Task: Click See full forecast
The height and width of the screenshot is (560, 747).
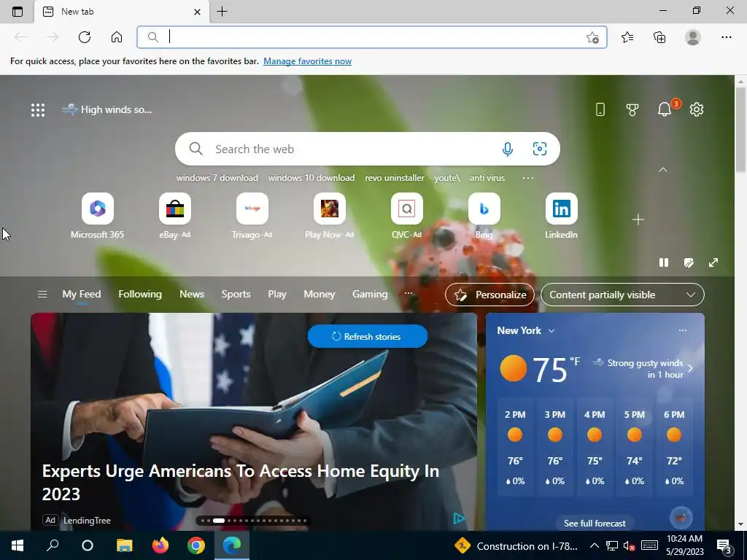Action: [x=595, y=524]
